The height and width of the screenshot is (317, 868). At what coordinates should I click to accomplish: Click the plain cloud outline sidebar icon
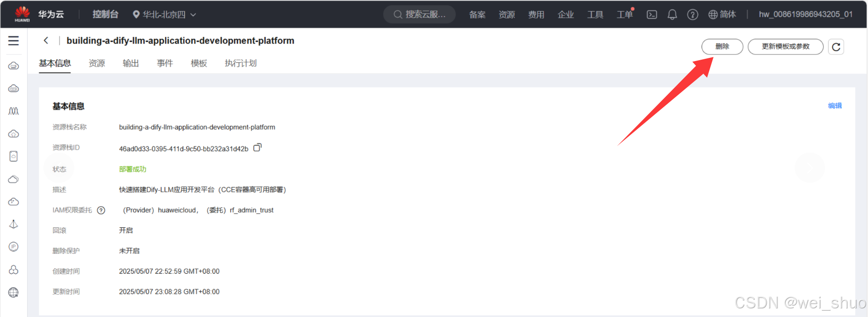tap(14, 179)
